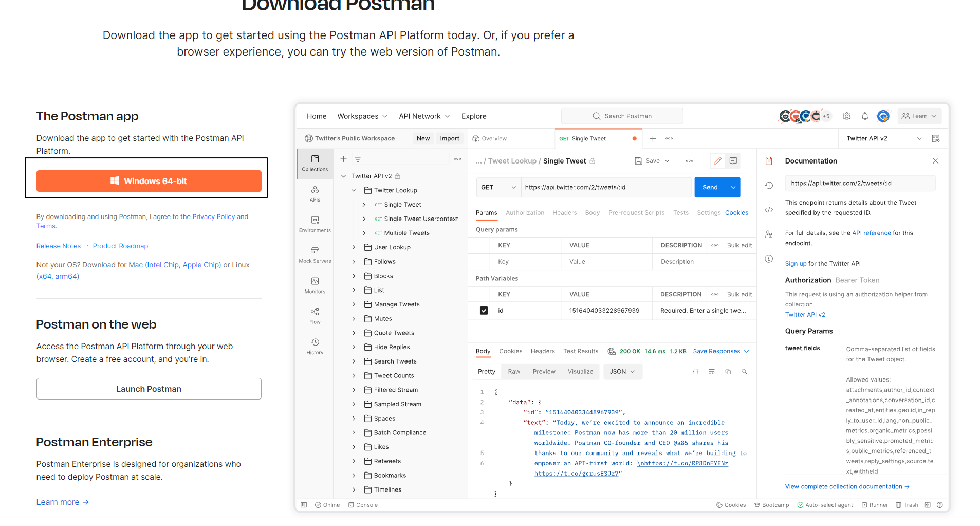Viewport: 980px width, 526px height.
Task: Click the Console icon in status bar
Action: pos(363,505)
